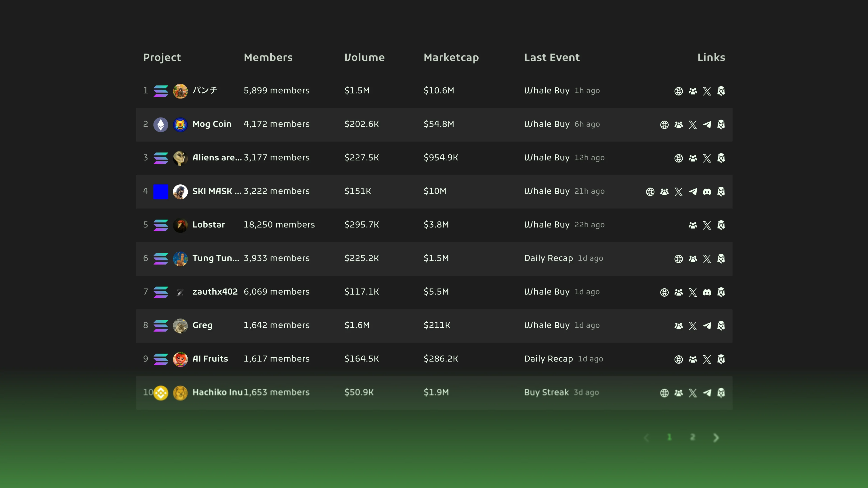Sort by the Volume column header
868x488 pixels.
pyautogui.click(x=365, y=58)
